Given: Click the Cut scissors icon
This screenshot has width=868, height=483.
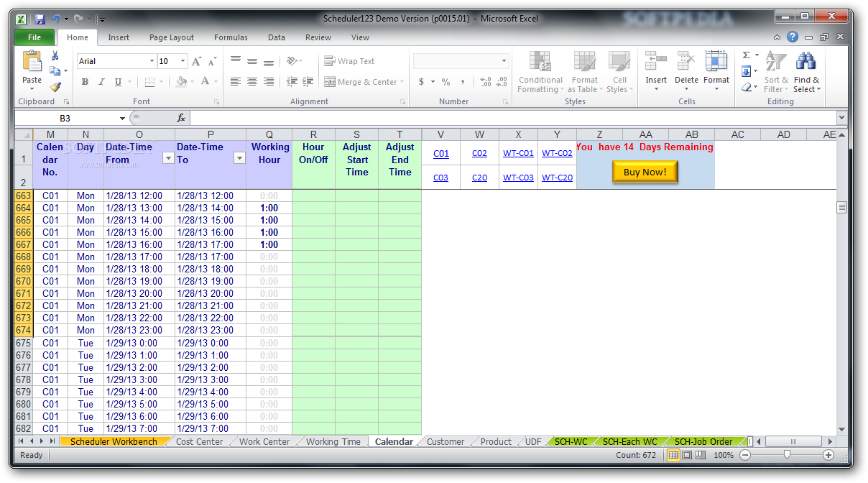Looking at the screenshot, I should [55, 56].
